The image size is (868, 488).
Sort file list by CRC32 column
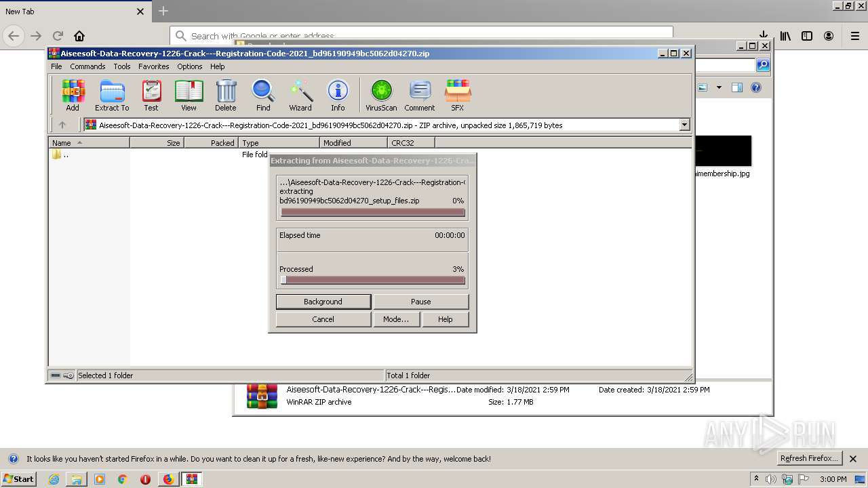pos(411,143)
